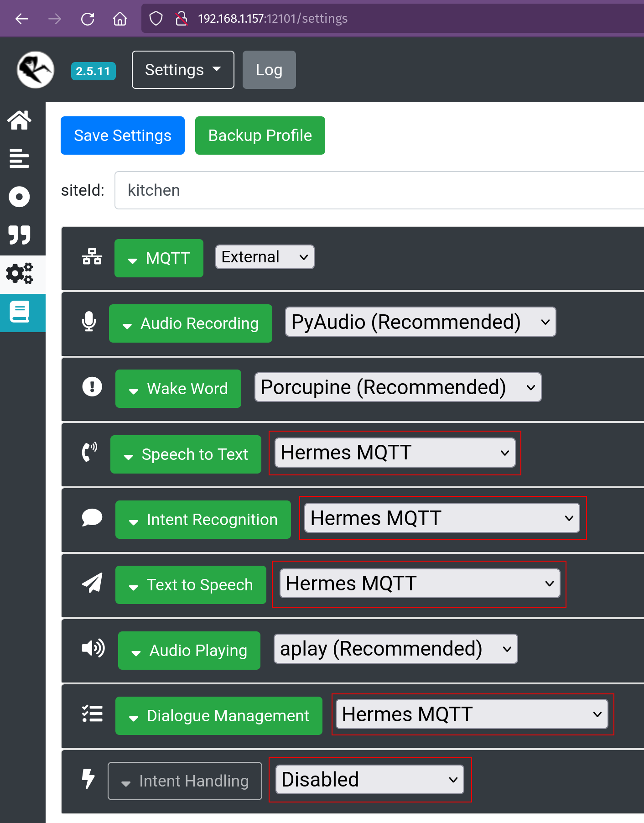Click the checklist Dialogue Management icon

92,714
